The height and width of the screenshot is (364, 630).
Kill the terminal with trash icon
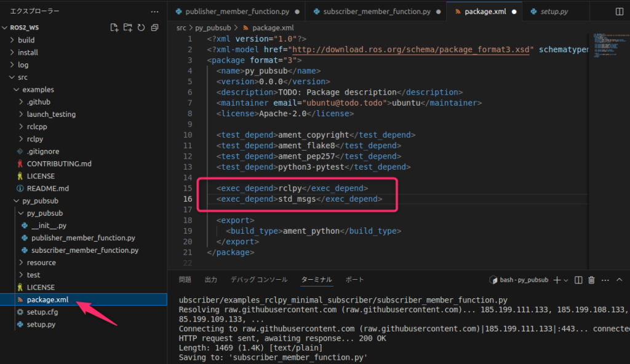(x=591, y=280)
